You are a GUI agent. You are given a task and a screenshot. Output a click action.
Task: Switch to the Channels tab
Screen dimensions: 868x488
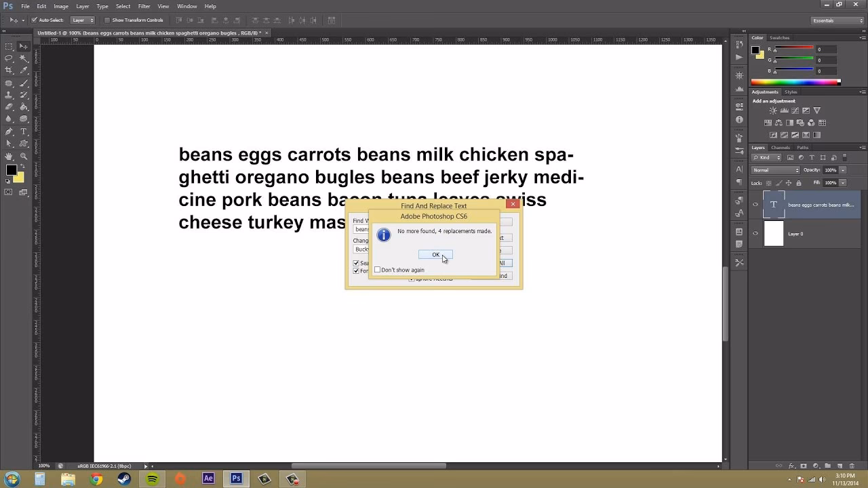click(781, 148)
